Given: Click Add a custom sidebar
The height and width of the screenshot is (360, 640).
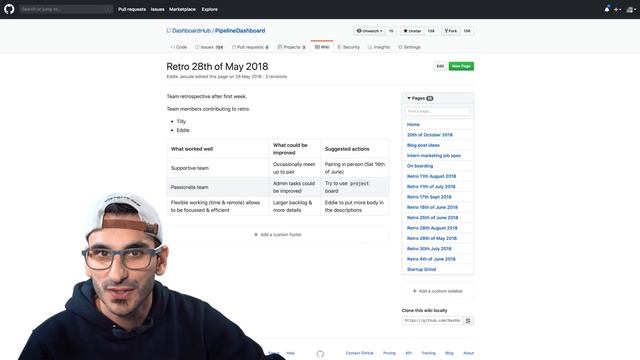Looking at the screenshot, I should (x=438, y=291).
